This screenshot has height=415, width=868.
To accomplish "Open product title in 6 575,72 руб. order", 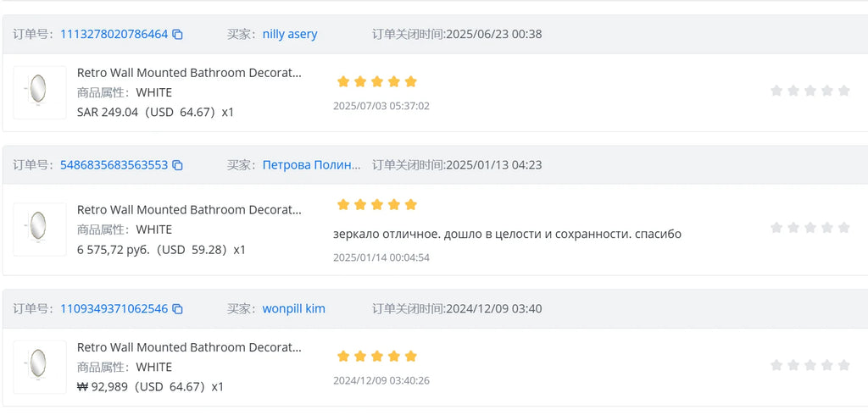I will tap(190, 210).
